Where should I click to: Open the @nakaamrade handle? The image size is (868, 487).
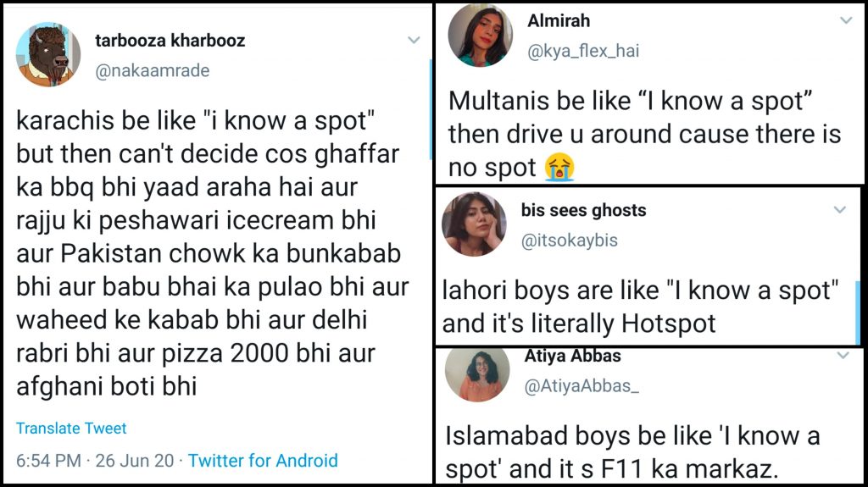coord(151,71)
